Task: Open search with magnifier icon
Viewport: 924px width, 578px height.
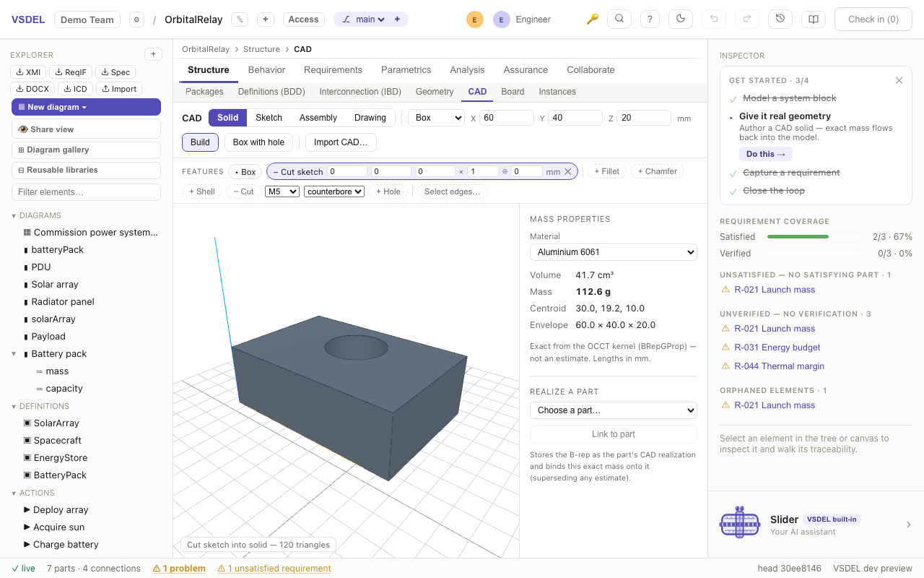Action: (x=619, y=20)
